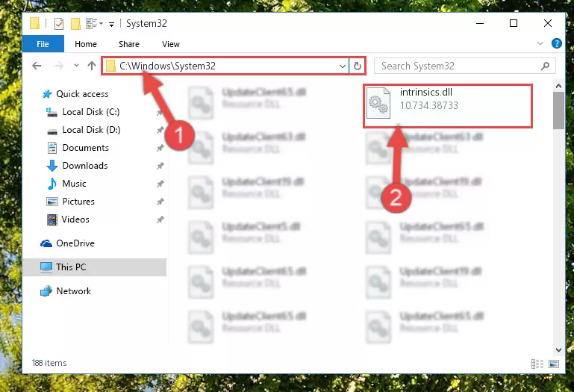Expand the ribbon with the chevron

pyautogui.click(x=540, y=43)
